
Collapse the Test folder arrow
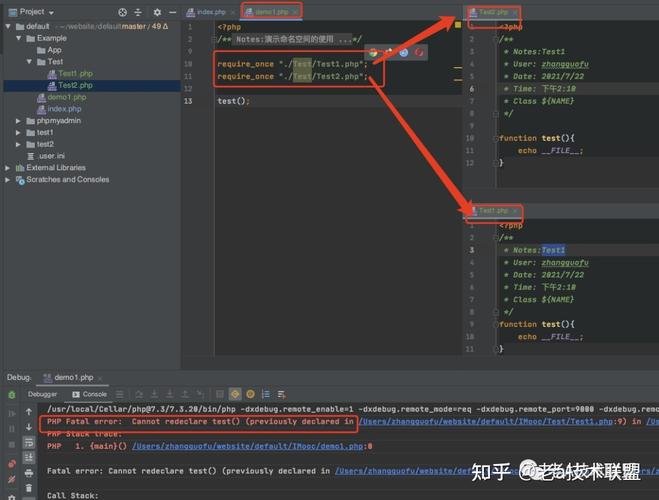tap(29, 62)
